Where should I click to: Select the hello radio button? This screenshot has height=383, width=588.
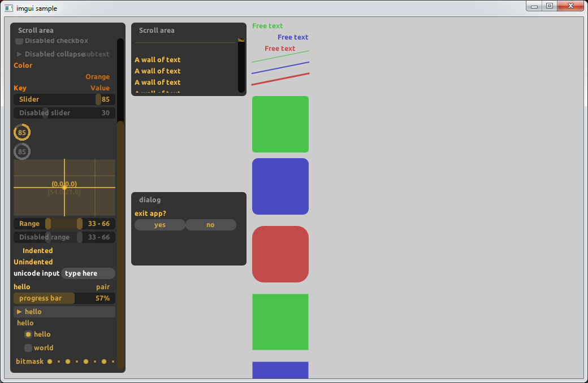tap(28, 334)
